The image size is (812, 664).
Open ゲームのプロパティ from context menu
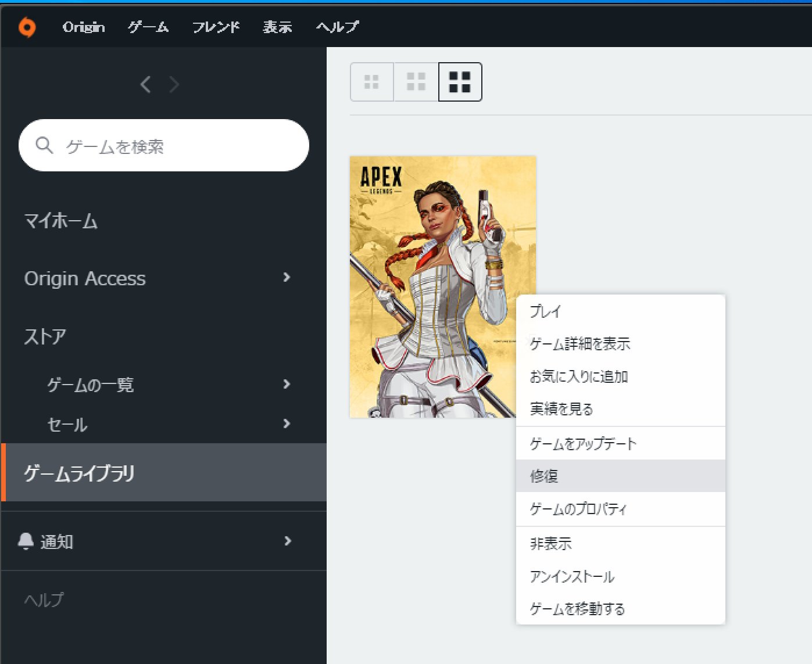point(621,509)
